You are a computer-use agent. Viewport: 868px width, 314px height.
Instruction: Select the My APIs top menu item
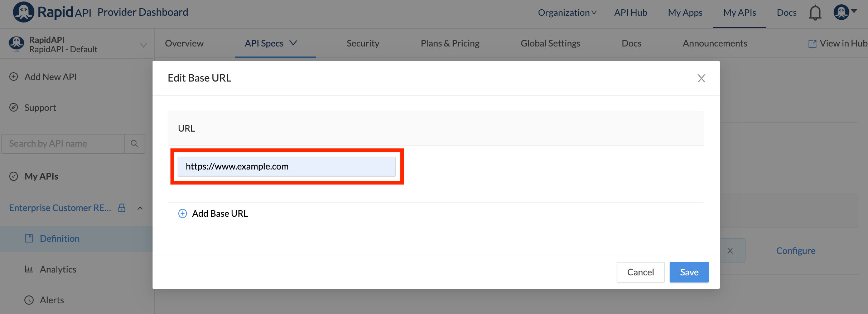(x=739, y=13)
